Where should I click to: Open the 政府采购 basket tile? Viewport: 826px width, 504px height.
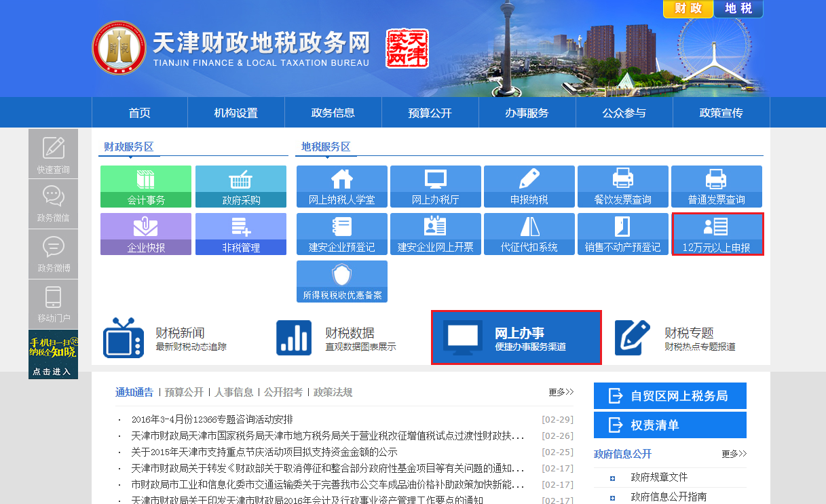click(241, 187)
